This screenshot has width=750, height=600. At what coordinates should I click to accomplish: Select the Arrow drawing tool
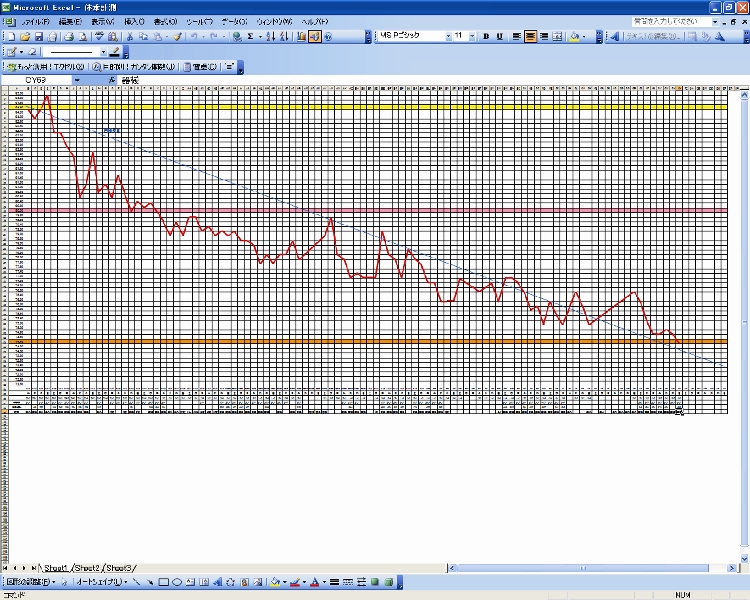coord(150,582)
